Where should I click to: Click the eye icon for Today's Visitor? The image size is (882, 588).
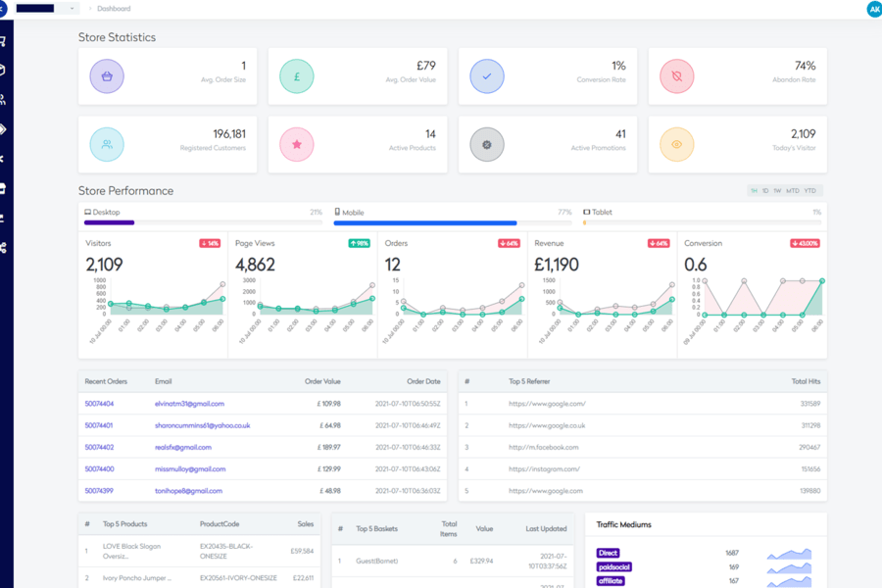[676, 144]
